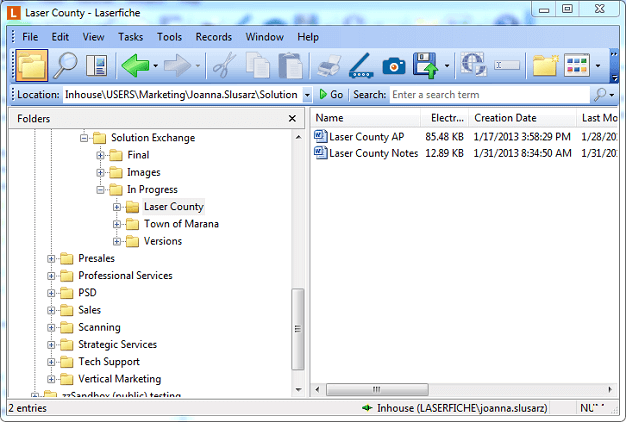Expand the Versions folder

pos(117,242)
